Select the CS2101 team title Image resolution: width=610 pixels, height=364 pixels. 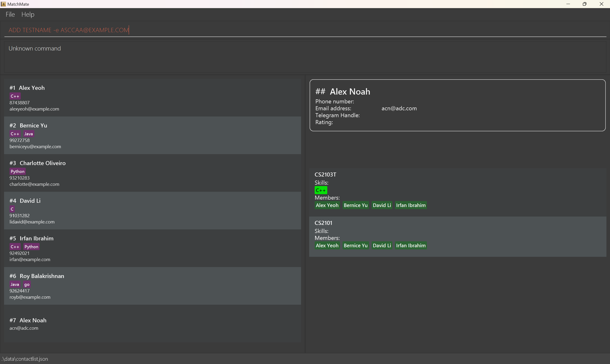click(x=323, y=223)
